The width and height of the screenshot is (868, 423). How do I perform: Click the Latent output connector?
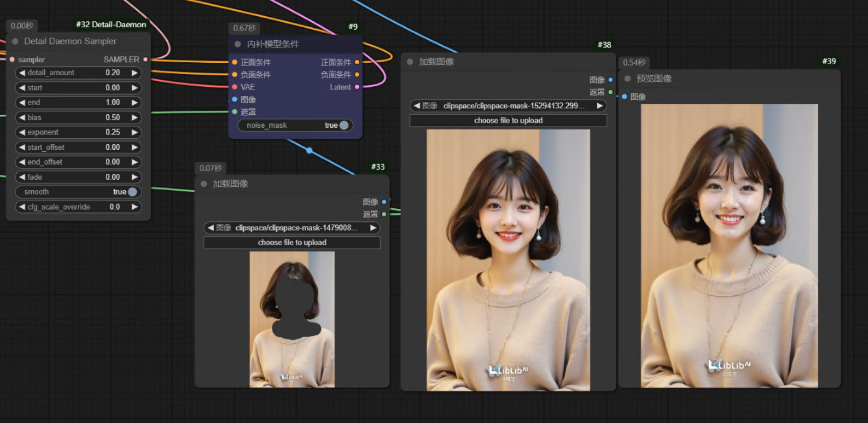point(357,87)
